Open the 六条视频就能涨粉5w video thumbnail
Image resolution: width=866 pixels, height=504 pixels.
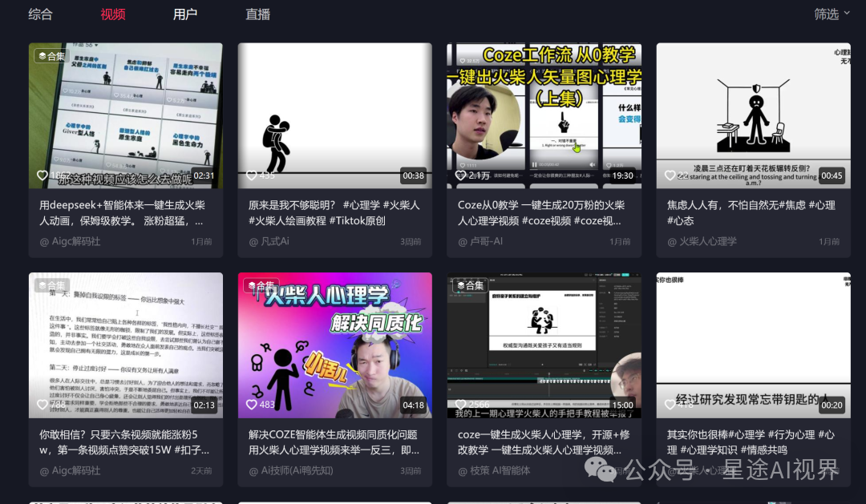(x=126, y=345)
